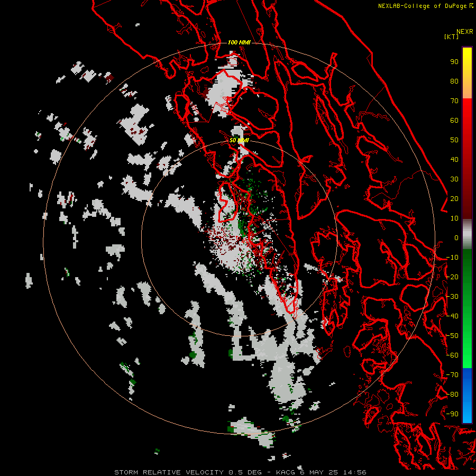This screenshot has height=476, width=476.
Task: Click the 100 NMI range ring label
Action: click(239, 42)
